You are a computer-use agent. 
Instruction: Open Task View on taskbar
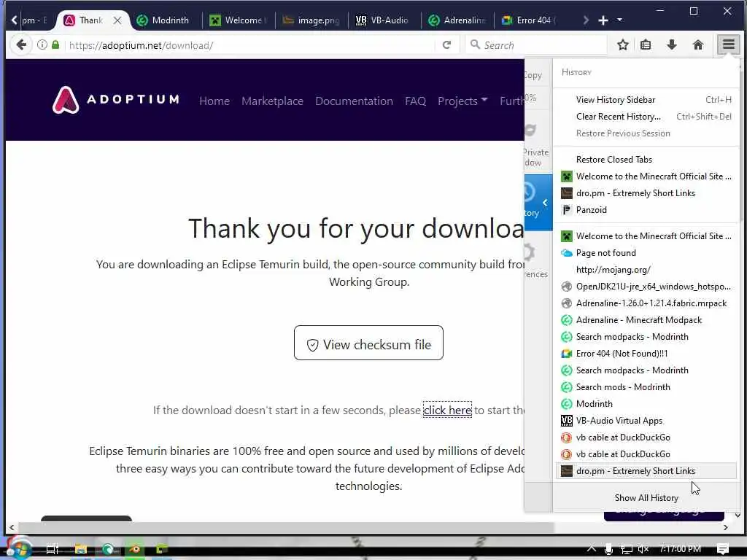[x=52, y=549]
